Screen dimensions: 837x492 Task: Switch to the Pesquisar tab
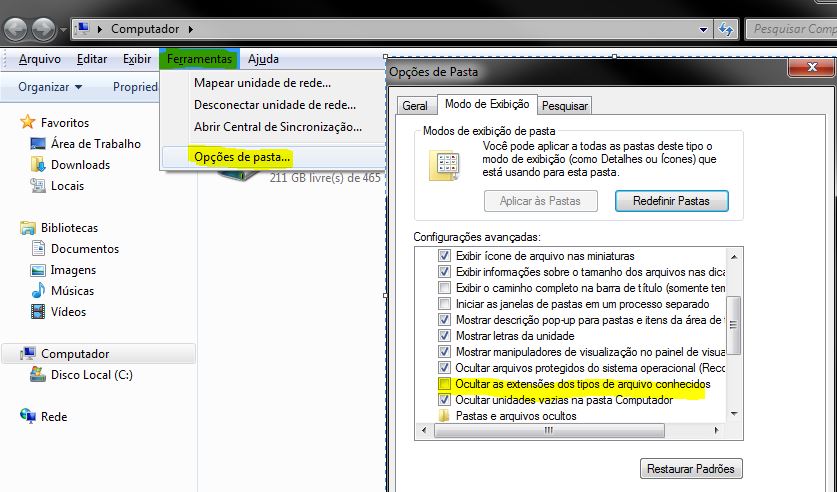point(565,105)
